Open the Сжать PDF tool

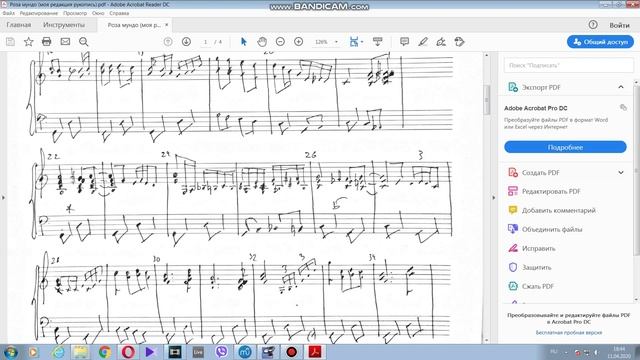coord(531,286)
